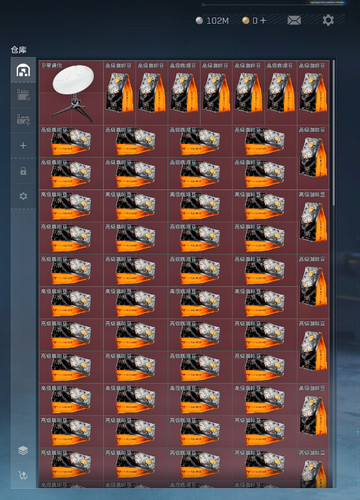Click the padlock icon in warehouse sidebar

[23, 171]
